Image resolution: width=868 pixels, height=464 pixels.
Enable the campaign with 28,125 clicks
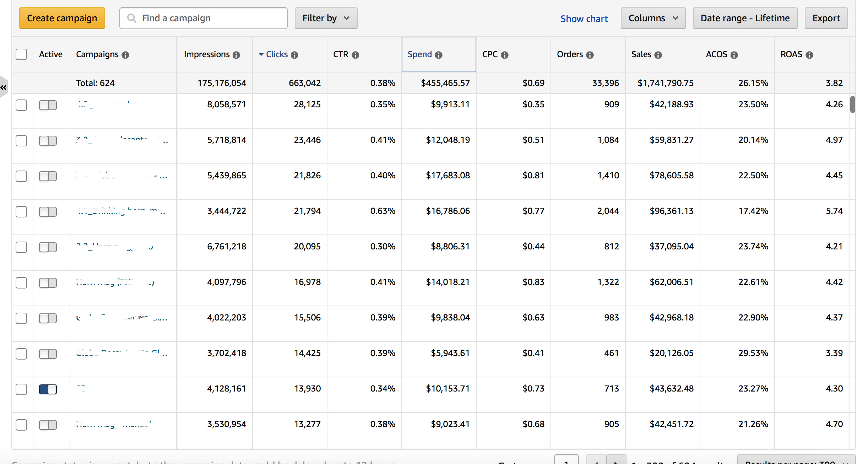[x=48, y=105]
